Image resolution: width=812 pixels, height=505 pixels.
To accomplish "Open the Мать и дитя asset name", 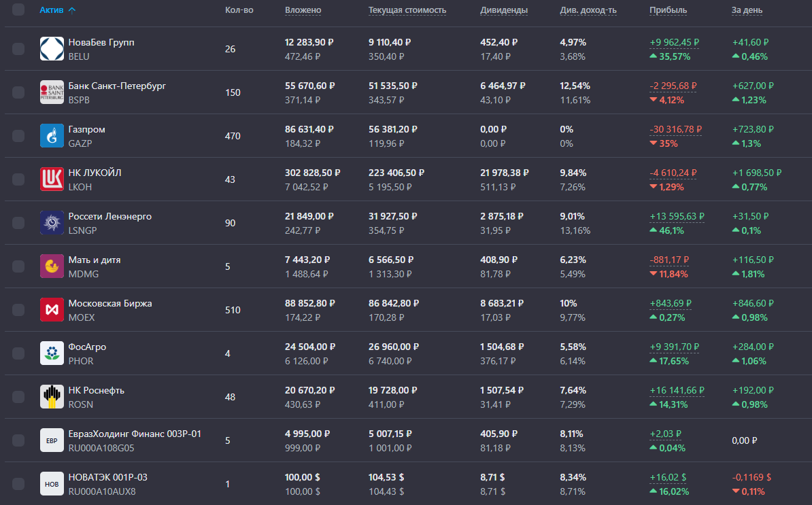I will point(95,260).
